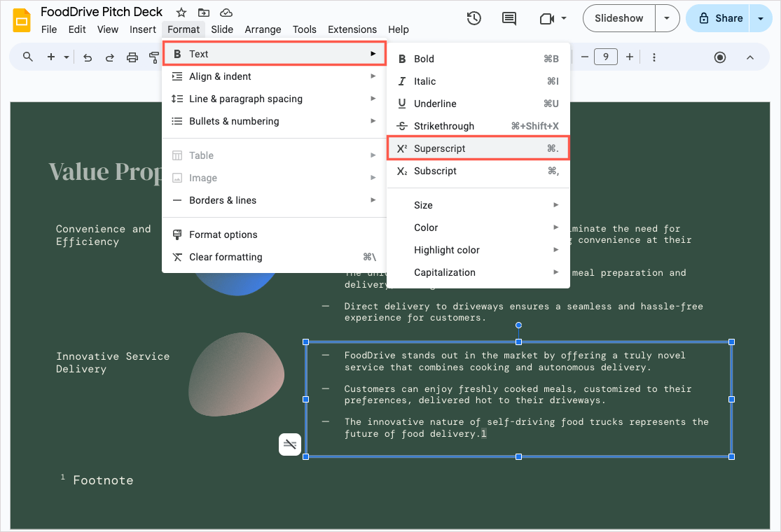Open the Share options dropdown arrow

click(761, 18)
